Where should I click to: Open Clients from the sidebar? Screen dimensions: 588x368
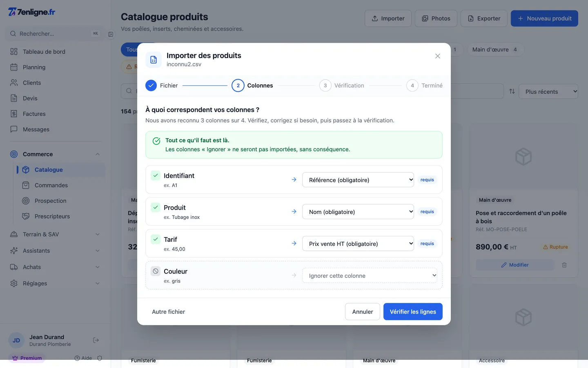[x=56, y=83]
